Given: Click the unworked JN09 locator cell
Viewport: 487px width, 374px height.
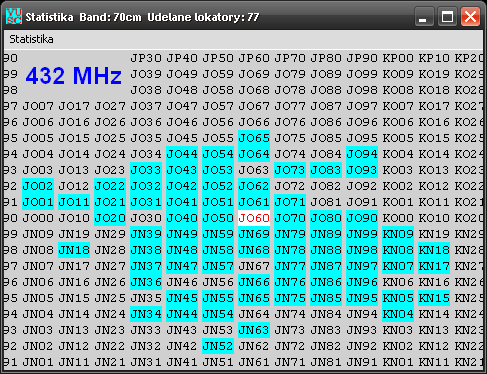Looking at the screenshot, I should tap(38, 234).
